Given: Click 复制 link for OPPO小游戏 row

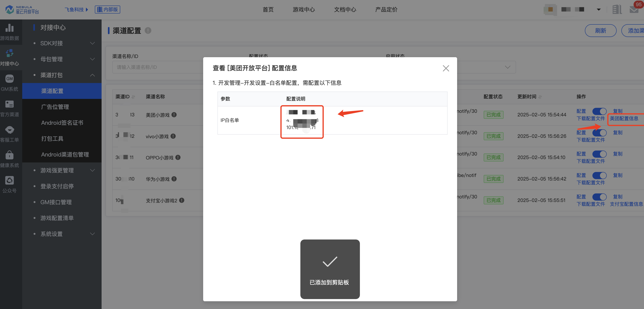Looking at the screenshot, I should click(x=617, y=154).
